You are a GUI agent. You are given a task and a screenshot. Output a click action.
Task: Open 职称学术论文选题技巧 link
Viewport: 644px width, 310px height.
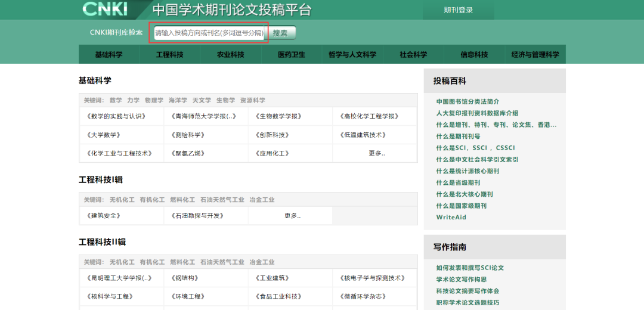468,303
